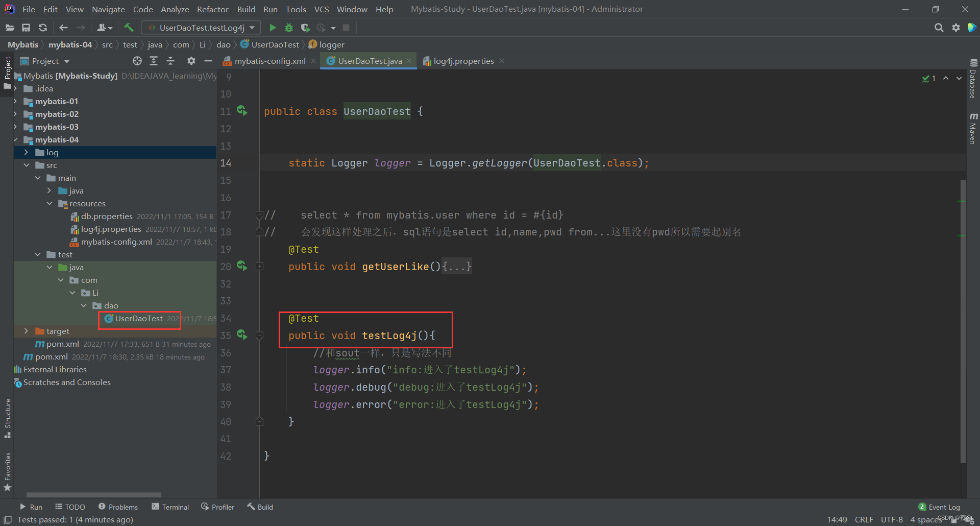Hide Project panel minus icon
This screenshot has height=526, width=980.
pyautogui.click(x=208, y=61)
